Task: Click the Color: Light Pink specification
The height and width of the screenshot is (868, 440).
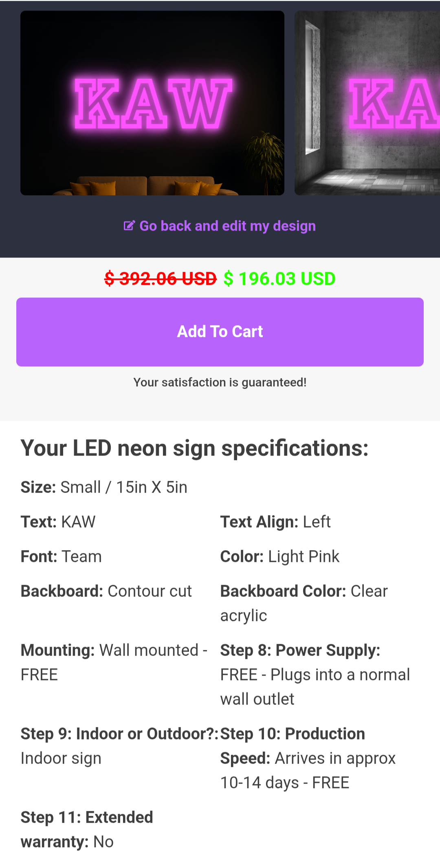Action: click(280, 557)
